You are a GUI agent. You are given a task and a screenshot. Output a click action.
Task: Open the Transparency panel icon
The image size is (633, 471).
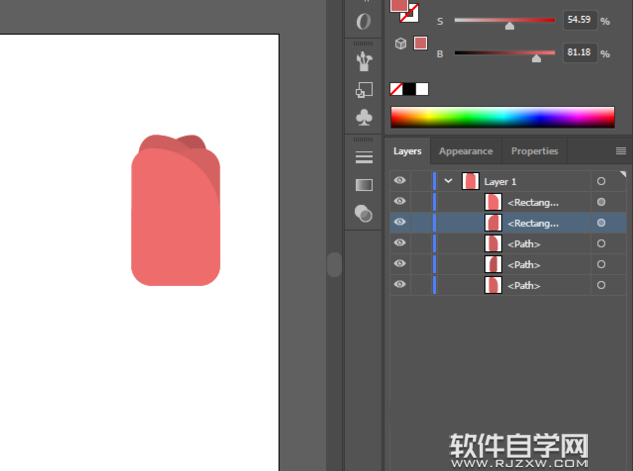(364, 213)
